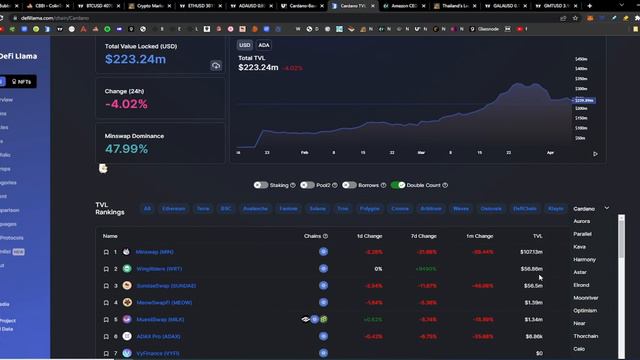Enable the Staking toggle

point(261,185)
